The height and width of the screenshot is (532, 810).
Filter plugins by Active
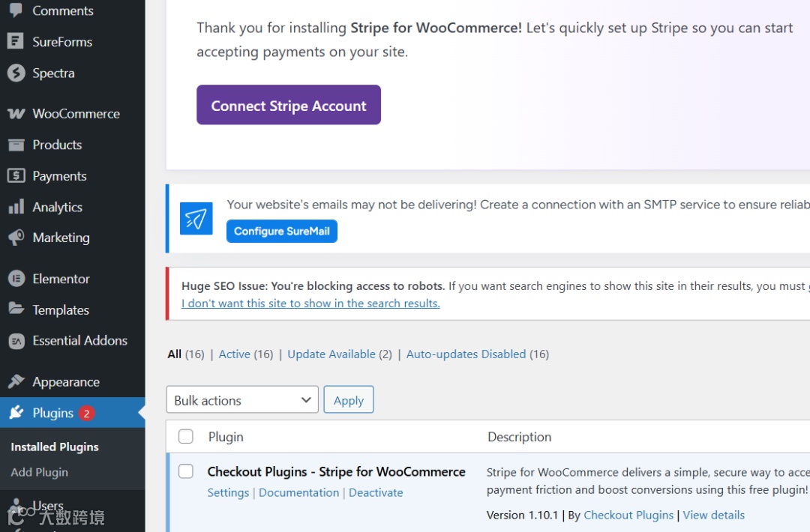tap(234, 354)
